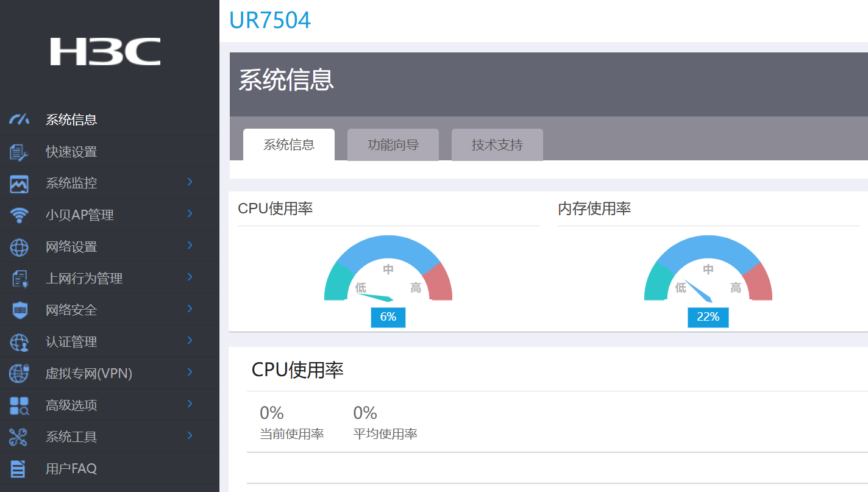
Task: Click the 高级选项 grid search icon
Action: tap(19, 405)
